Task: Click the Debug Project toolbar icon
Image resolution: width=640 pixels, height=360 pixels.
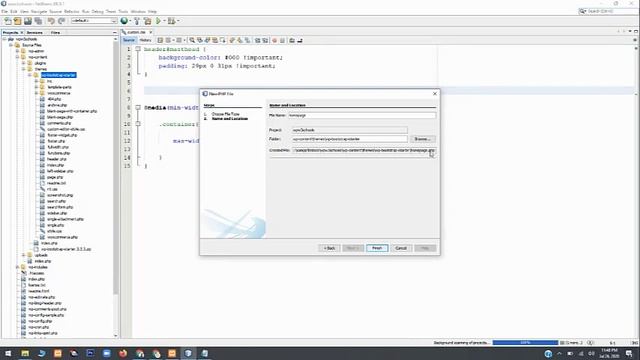Action: point(171,21)
